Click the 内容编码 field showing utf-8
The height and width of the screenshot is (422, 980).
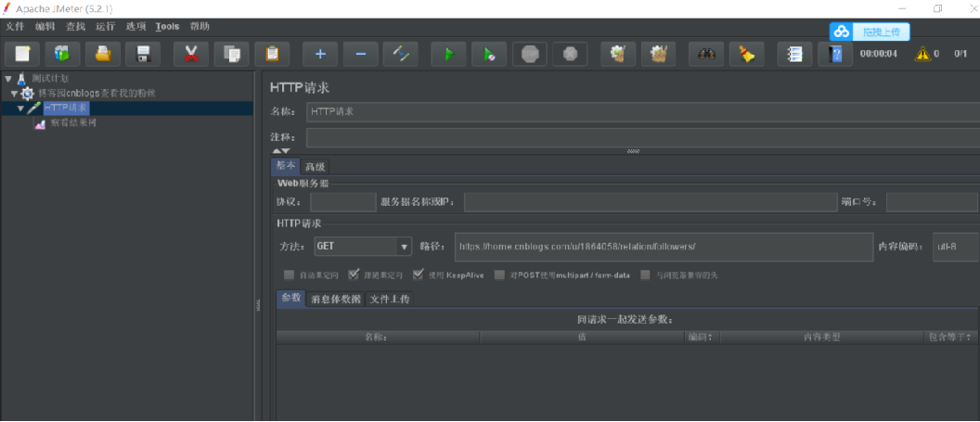click(x=955, y=246)
